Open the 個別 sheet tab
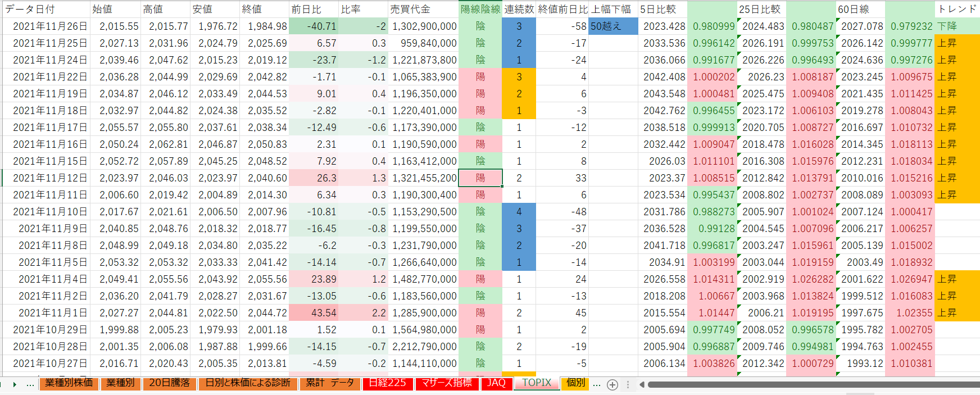Screen dimensions: 980x395 [x=575, y=383]
